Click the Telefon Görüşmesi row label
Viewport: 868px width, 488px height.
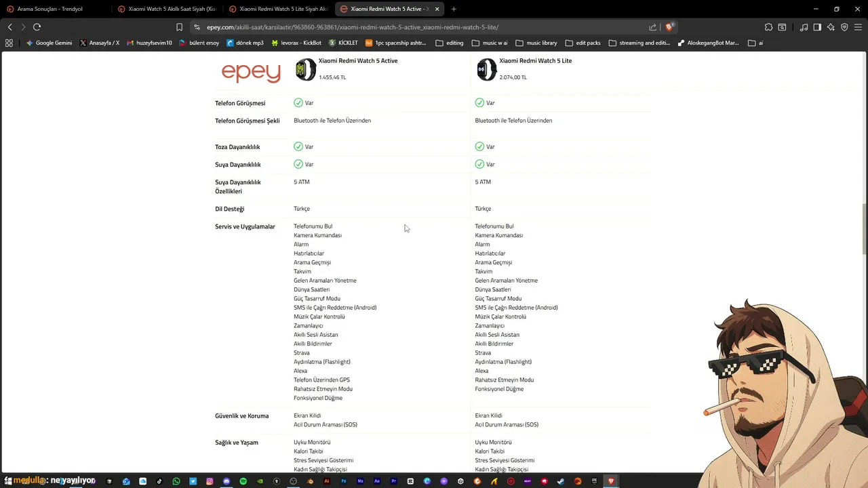(240, 103)
